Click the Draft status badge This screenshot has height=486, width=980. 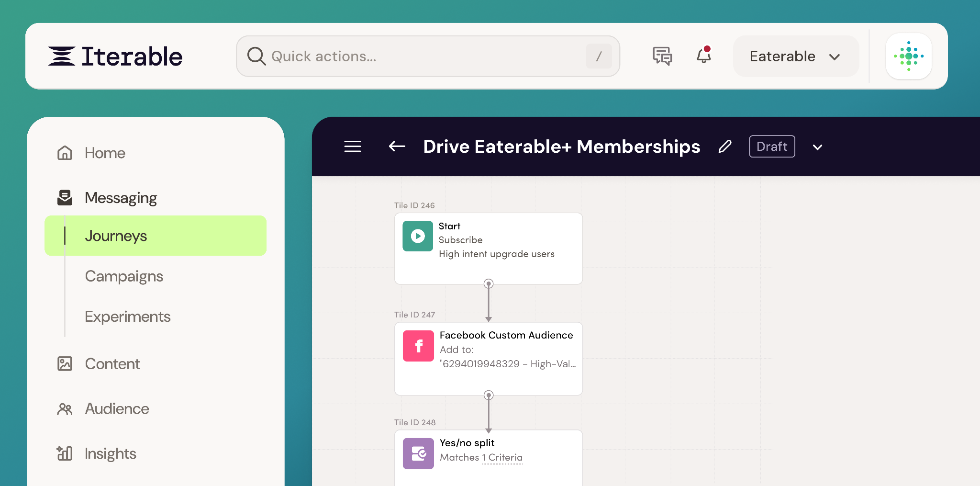pyautogui.click(x=772, y=147)
